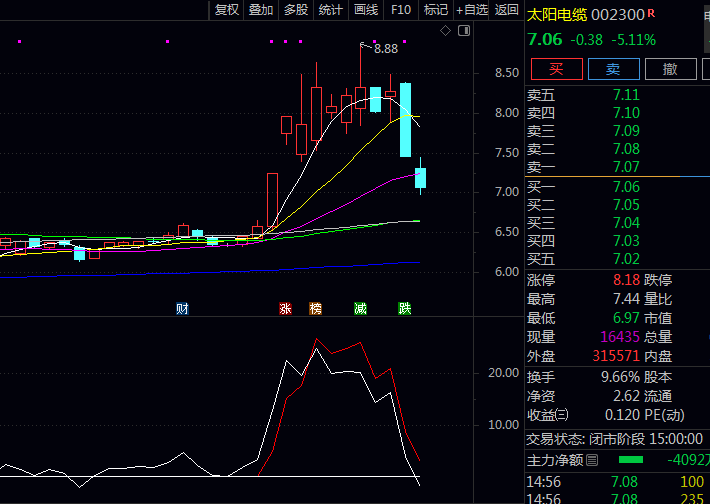Open the 画线 drawing tools
710x504 pixels.
point(366,10)
